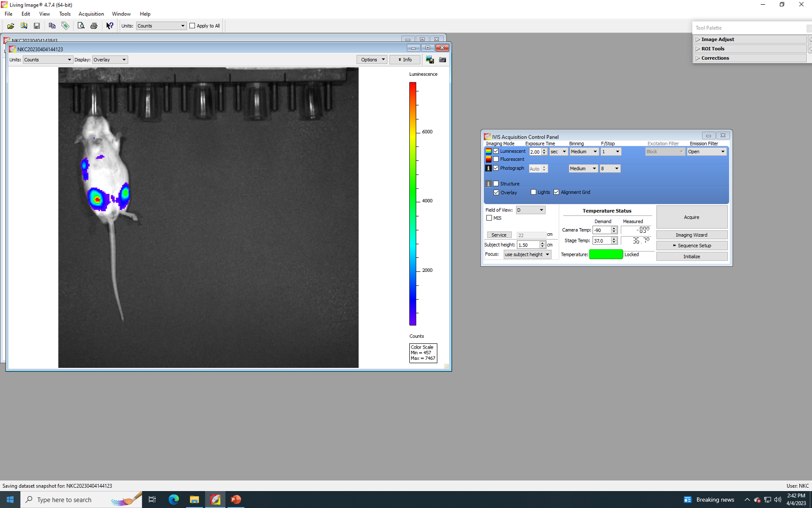Click the Sequence Setup button
The image size is (812, 508).
(x=691, y=246)
